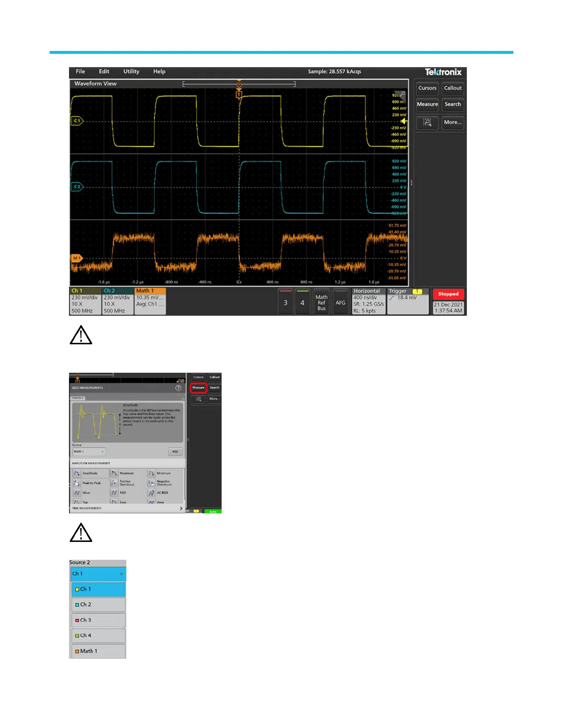Select the Positive Overshoot measurement icon
This screenshot has width=563, height=728.
(x=115, y=483)
